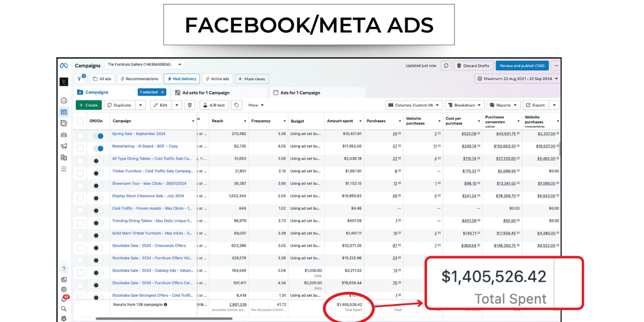Open the sidebar search magnifier icon
644x322 pixels.
[x=64, y=309]
